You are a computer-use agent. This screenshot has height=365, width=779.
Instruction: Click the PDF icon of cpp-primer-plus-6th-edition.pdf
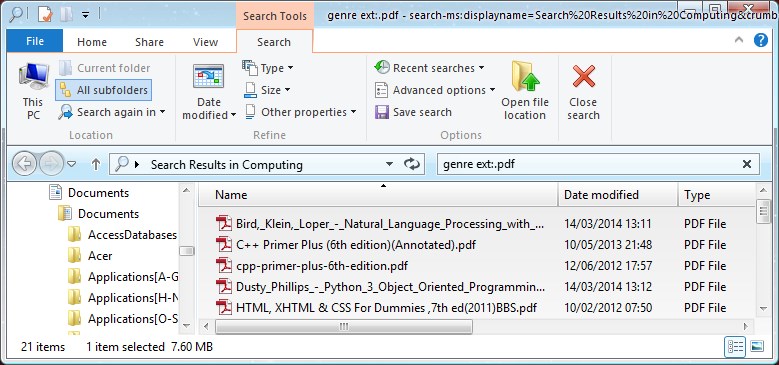[224, 266]
